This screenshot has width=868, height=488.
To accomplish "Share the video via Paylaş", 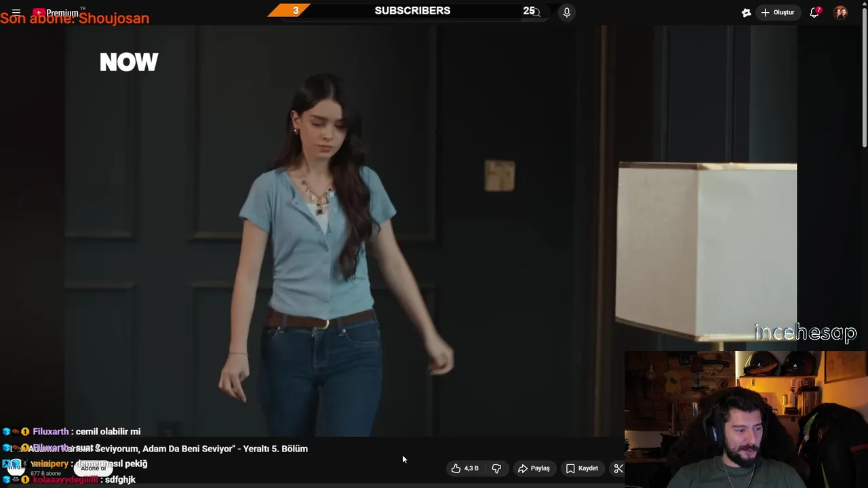I will (534, 468).
